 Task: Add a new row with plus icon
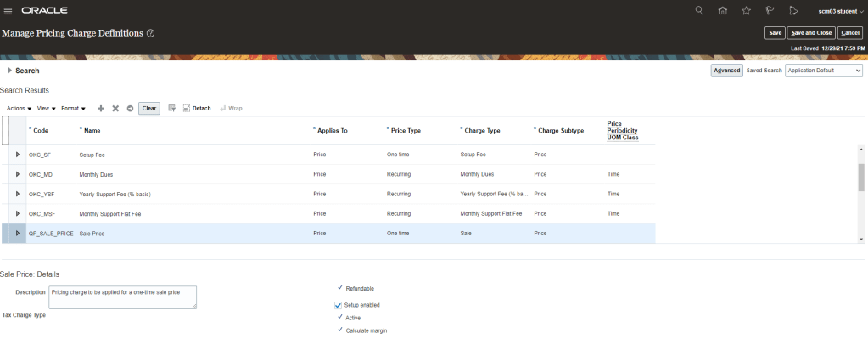pos(101,109)
